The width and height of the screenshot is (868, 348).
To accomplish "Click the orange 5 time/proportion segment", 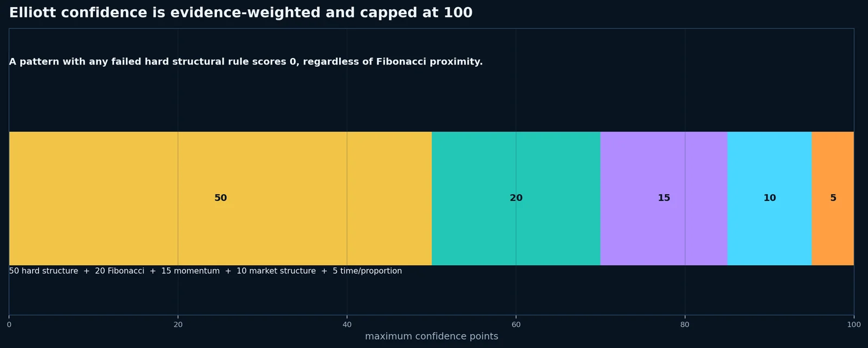I will pyautogui.click(x=833, y=198).
